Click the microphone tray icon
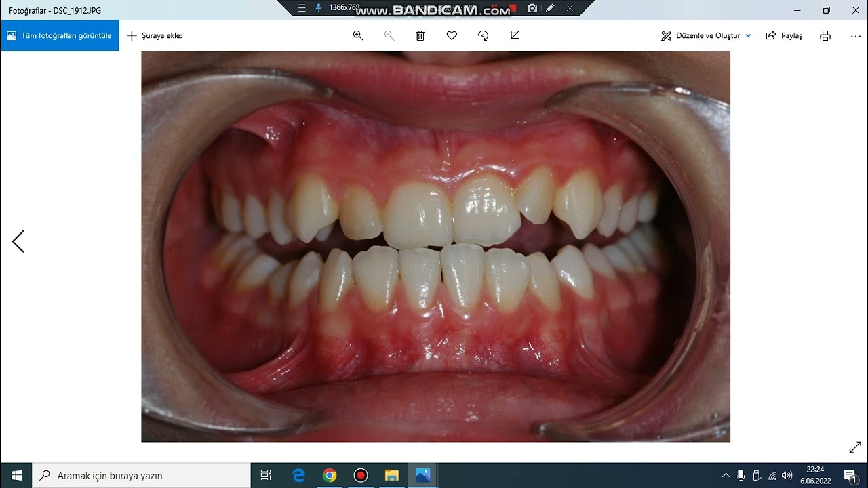The height and width of the screenshot is (488, 868). tap(741, 476)
